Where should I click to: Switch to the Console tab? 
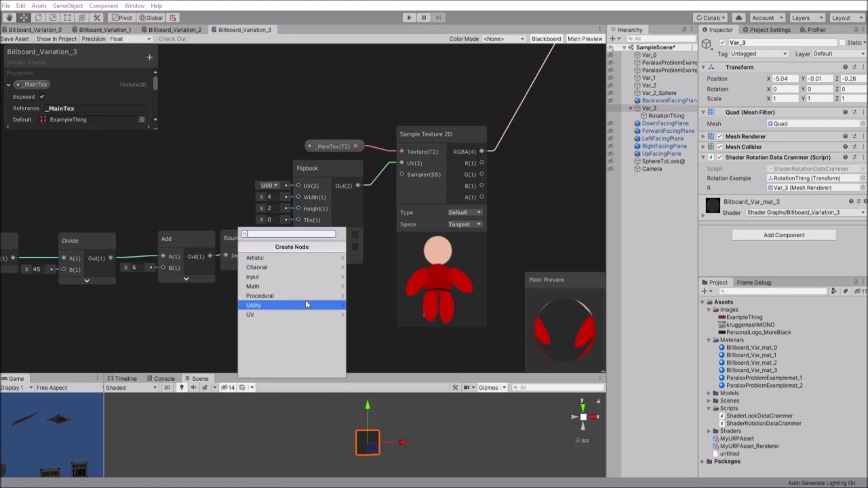pos(161,379)
